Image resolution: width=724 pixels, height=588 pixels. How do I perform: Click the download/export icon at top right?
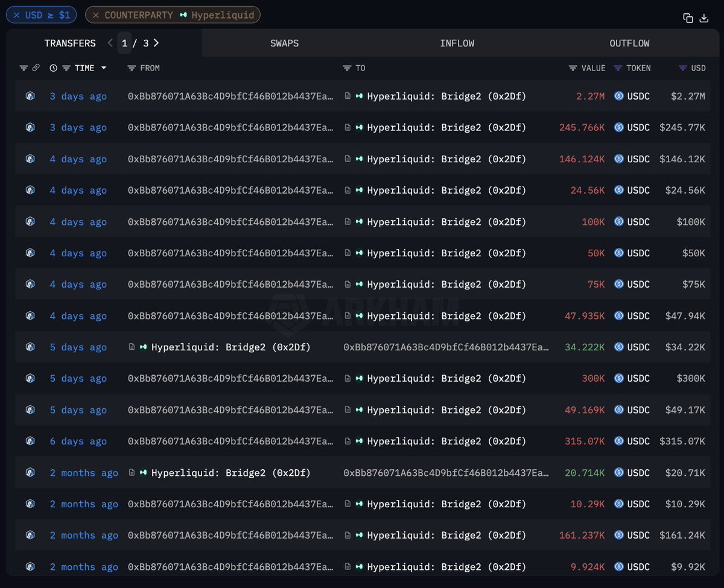coord(704,18)
